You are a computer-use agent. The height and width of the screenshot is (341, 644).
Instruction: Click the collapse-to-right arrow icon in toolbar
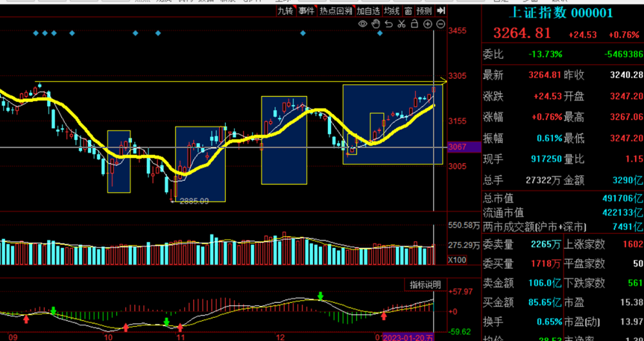pyautogui.click(x=441, y=10)
